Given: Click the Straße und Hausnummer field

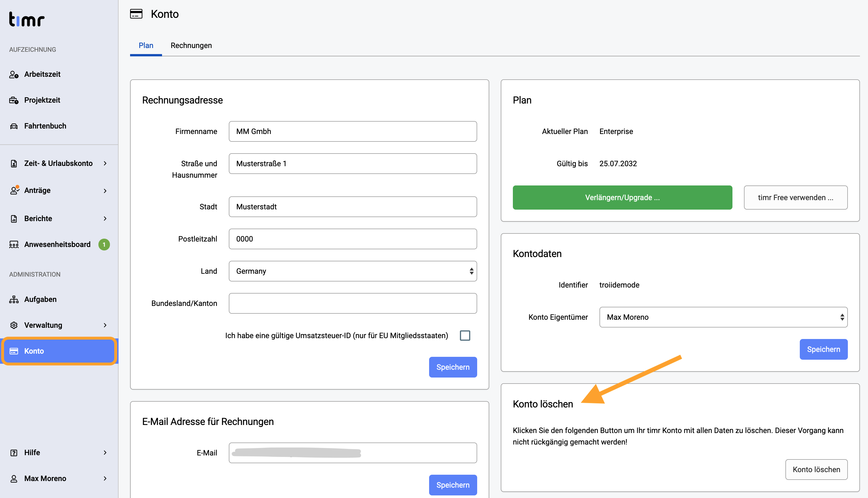Looking at the screenshot, I should (353, 164).
